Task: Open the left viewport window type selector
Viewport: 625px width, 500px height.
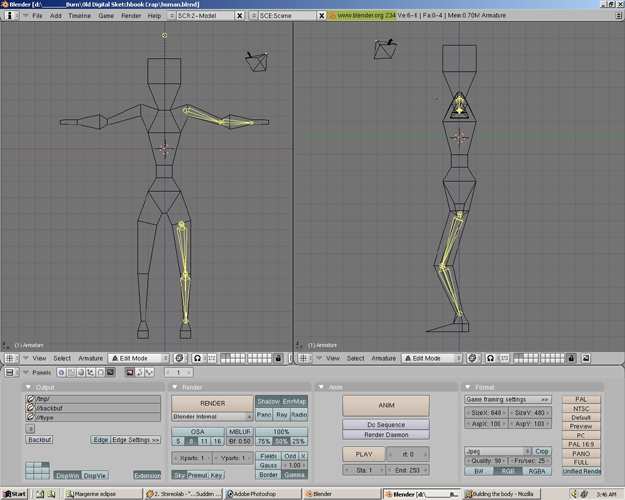Action: pos(11,358)
